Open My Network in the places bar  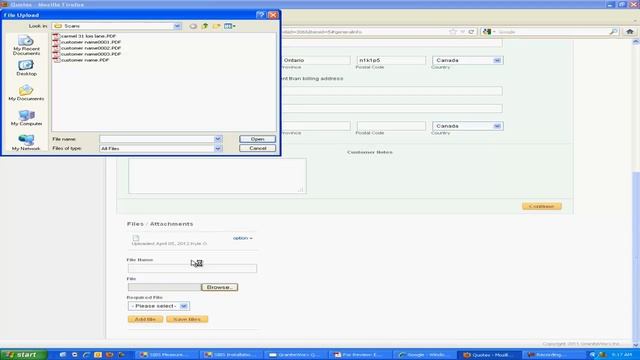pos(26,142)
